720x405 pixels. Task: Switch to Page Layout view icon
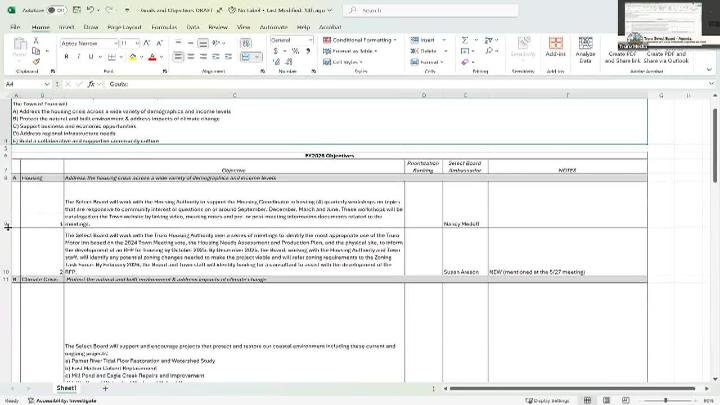click(x=606, y=400)
